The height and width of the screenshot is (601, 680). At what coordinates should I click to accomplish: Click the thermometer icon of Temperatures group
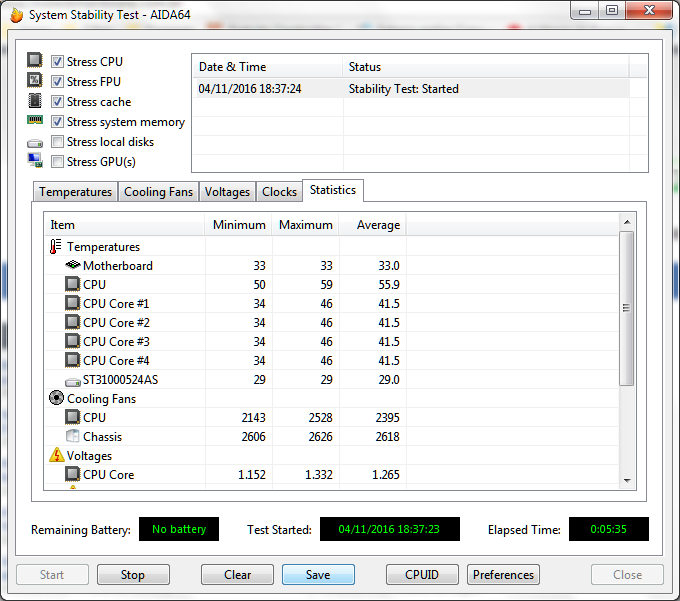click(56, 246)
